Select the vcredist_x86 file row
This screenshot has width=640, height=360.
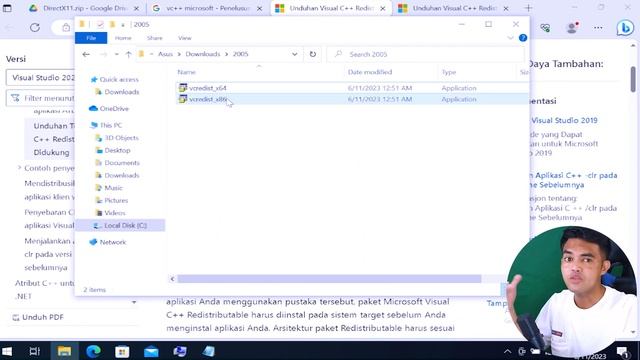tap(353, 99)
